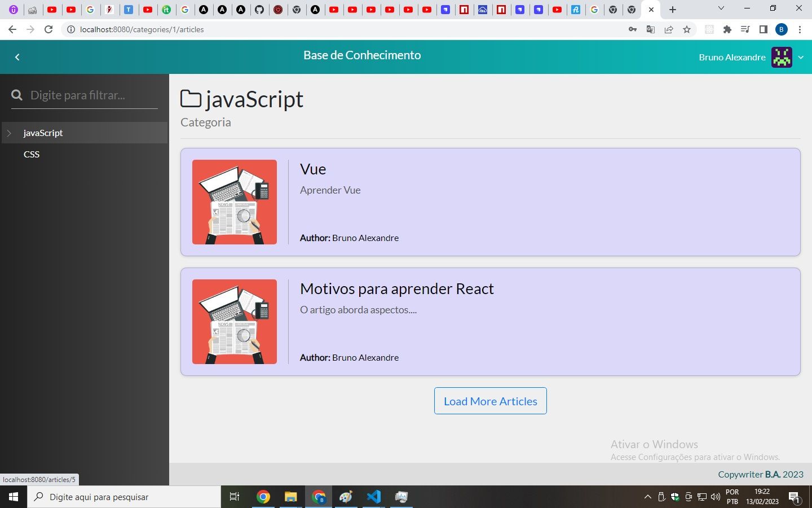812x508 pixels.
Task: Toggle the sidebar with the header chevron
Action: point(17,57)
